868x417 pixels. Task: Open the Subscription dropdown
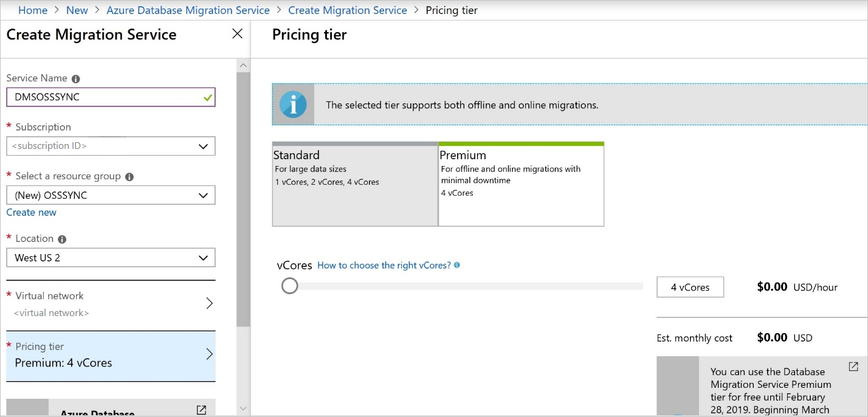pyautogui.click(x=111, y=146)
